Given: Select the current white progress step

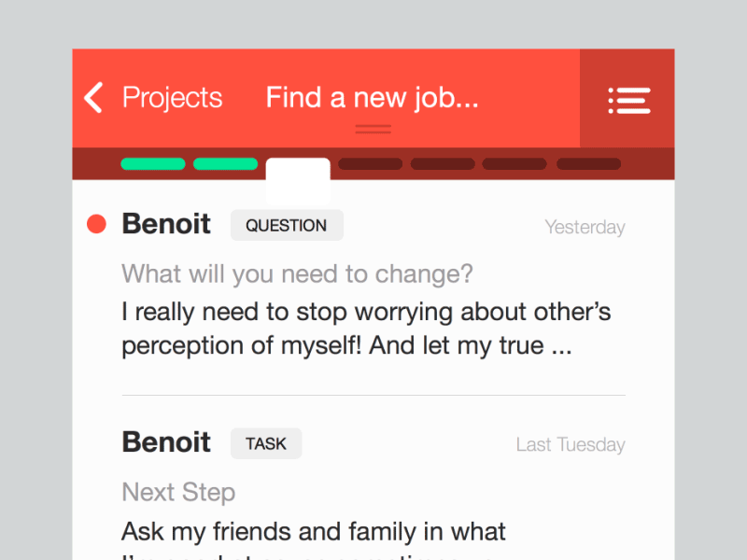Looking at the screenshot, I should pyautogui.click(x=298, y=181).
